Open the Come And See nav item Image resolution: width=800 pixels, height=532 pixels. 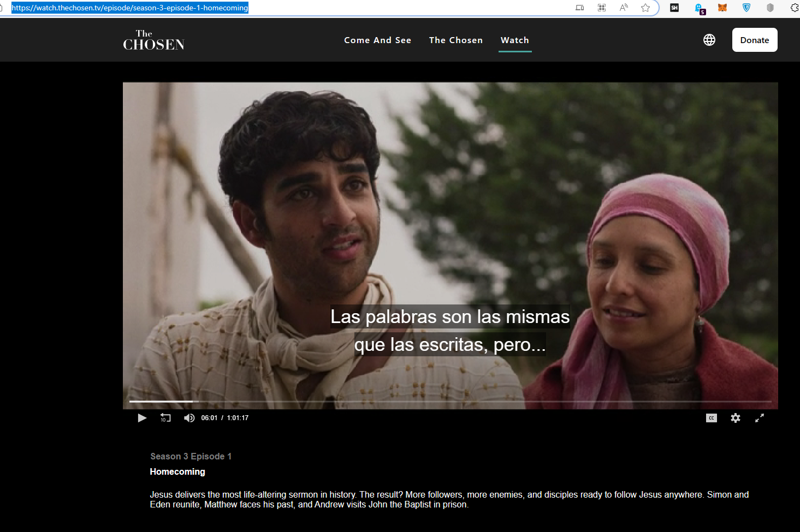coord(377,40)
